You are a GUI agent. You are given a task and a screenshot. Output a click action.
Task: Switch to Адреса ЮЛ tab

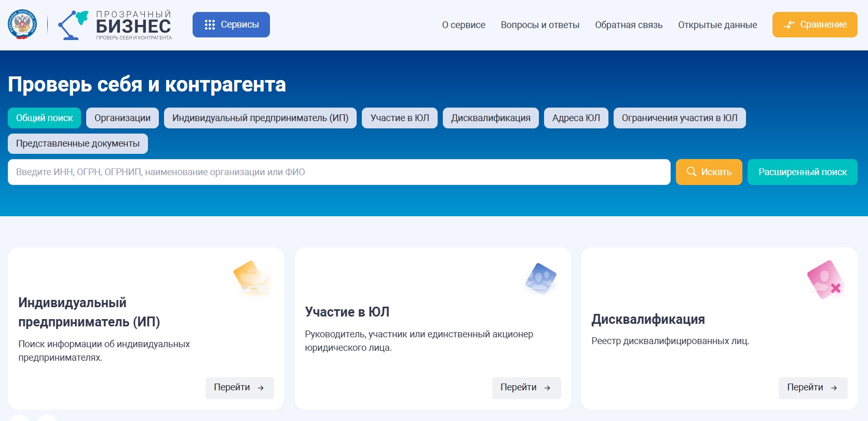pos(576,118)
